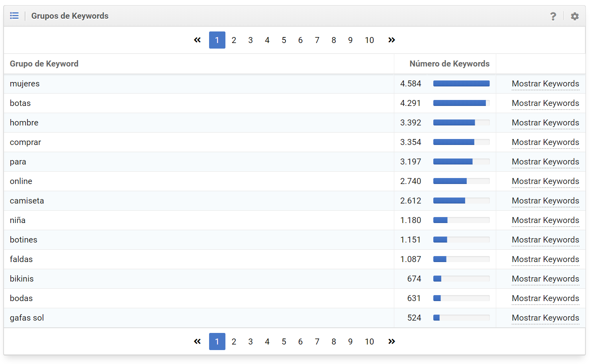Click the list icon beside Grupos de Keywords
The image size is (595, 364).
[x=14, y=16]
